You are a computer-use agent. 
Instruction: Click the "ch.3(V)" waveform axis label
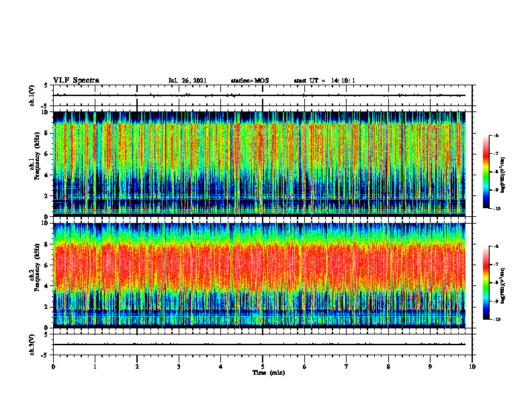coord(32,345)
